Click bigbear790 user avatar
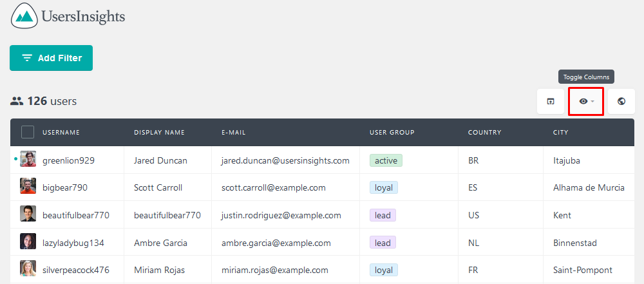Image resolution: width=644 pixels, height=284 pixels. click(x=28, y=185)
